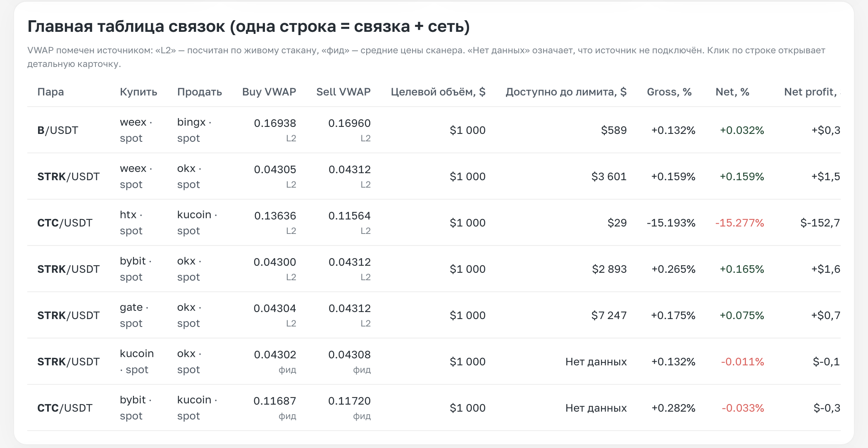Click the Купить column header
Viewport: 868px width, 448px height.
click(x=138, y=92)
